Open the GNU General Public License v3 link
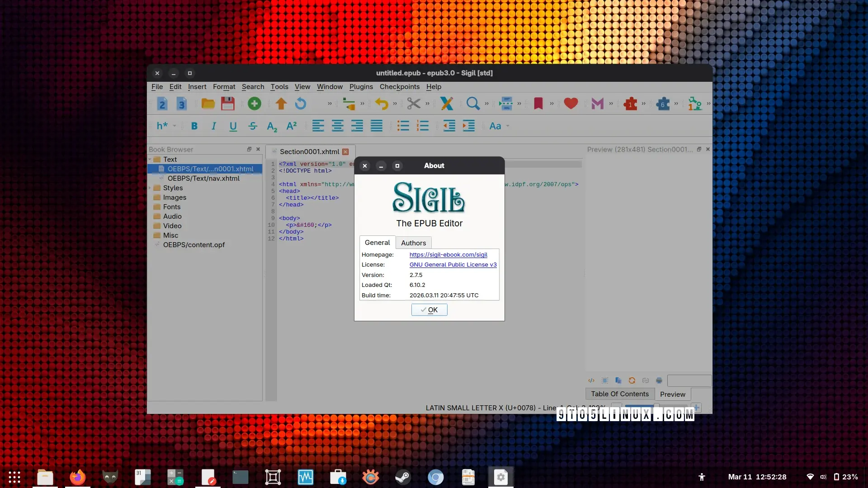868x488 pixels. (453, 265)
